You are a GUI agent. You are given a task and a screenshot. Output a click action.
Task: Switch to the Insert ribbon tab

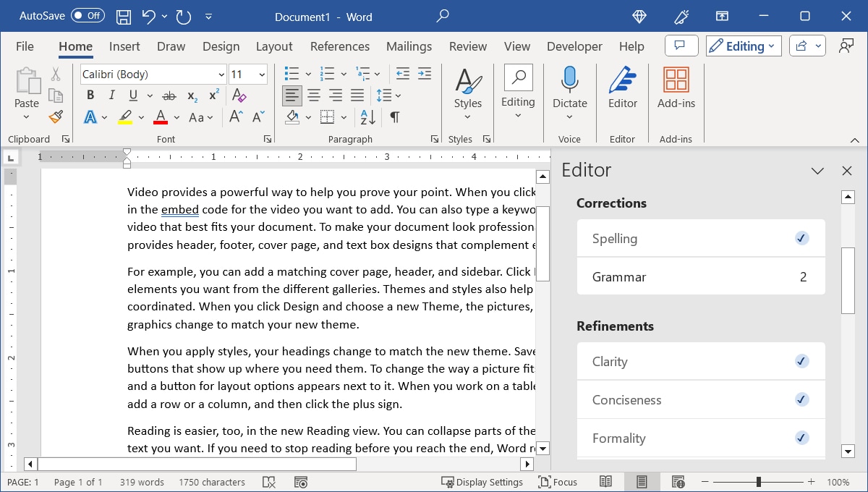point(124,46)
